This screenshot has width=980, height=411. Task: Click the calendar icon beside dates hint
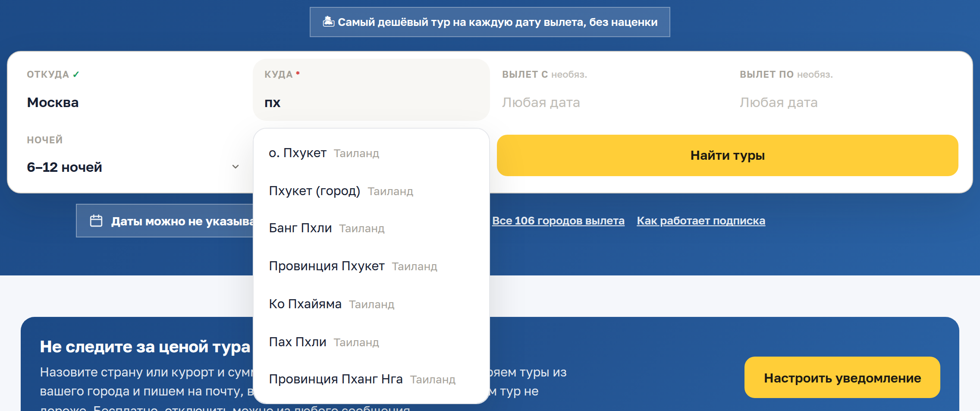(x=96, y=221)
